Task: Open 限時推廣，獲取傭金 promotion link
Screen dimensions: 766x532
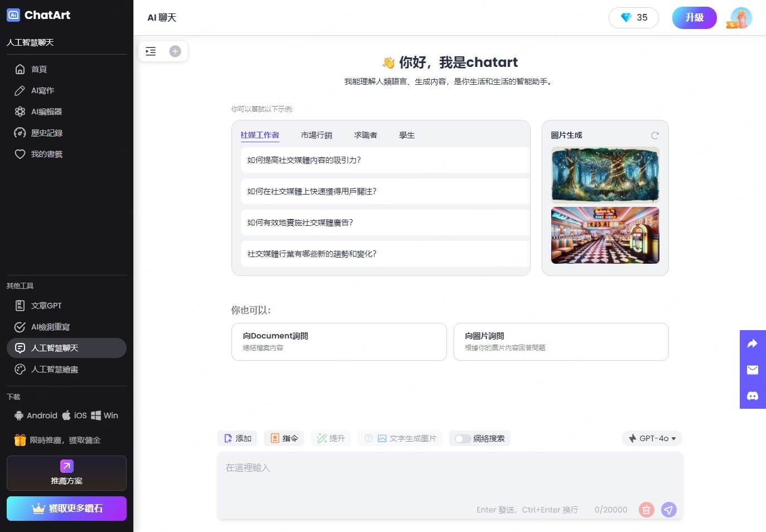Action: (x=65, y=440)
